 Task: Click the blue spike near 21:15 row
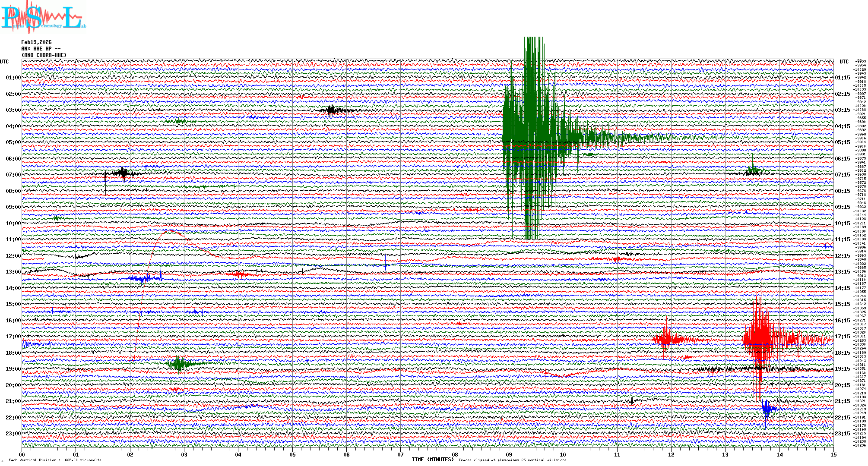(766, 409)
